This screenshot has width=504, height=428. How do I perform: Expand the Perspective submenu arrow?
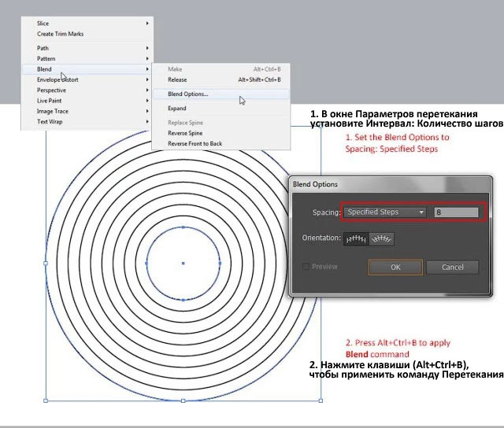point(147,90)
